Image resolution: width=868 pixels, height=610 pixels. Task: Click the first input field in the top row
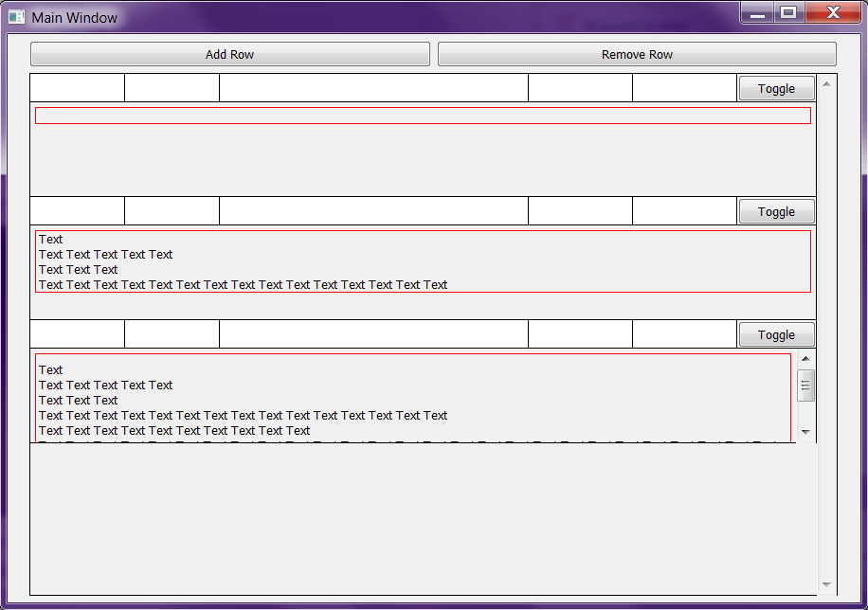tap(77, 87)
